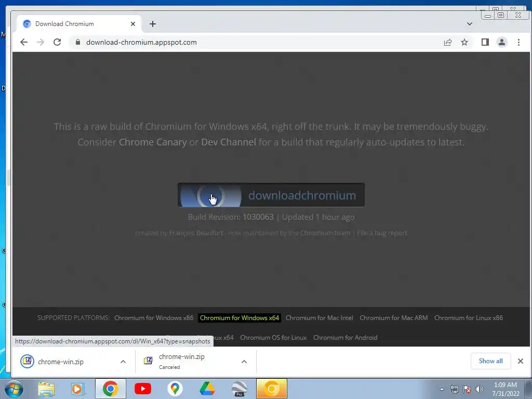Select Chromium for Mac Intel platform
Viewport: 532px width, 399px height.
point(320,318)
